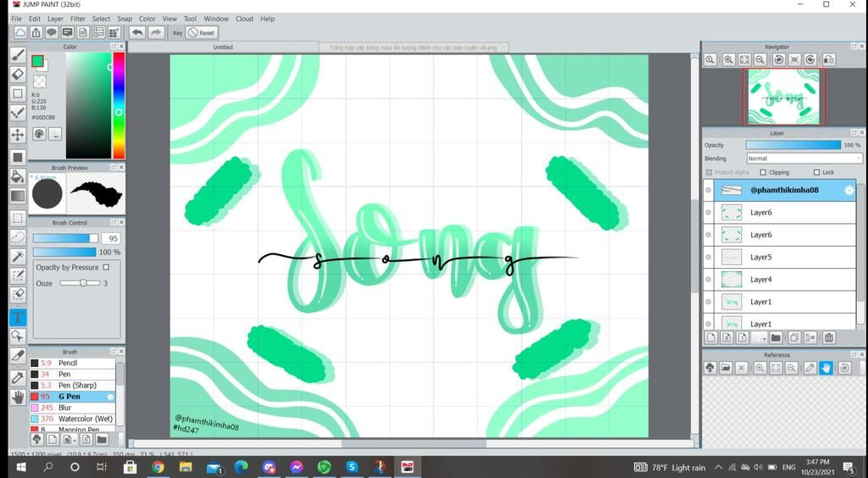Open the brush add dropdown with arrow

70,440
